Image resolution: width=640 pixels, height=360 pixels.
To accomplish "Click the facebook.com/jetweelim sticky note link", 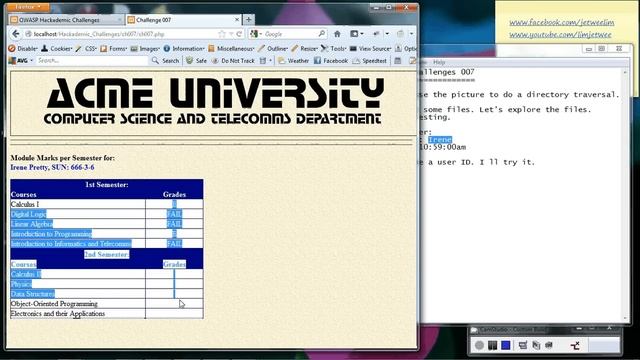I will [562, 22].
